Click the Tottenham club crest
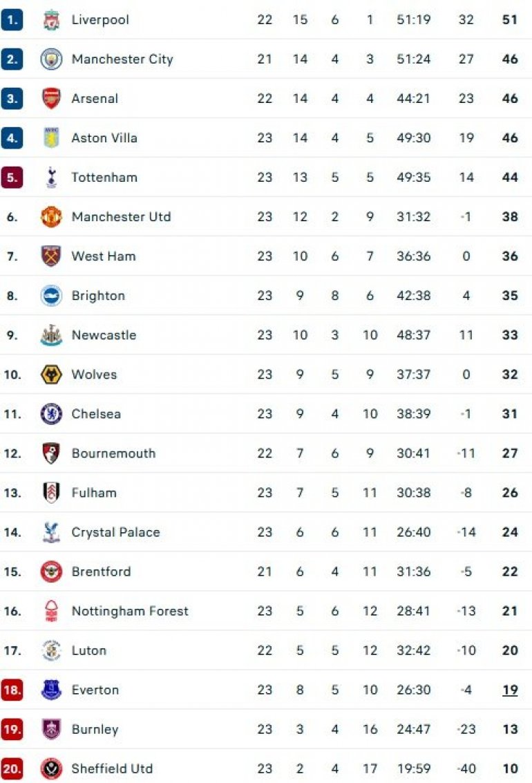Viewport: 532px width, 783px height. [51, 178]
